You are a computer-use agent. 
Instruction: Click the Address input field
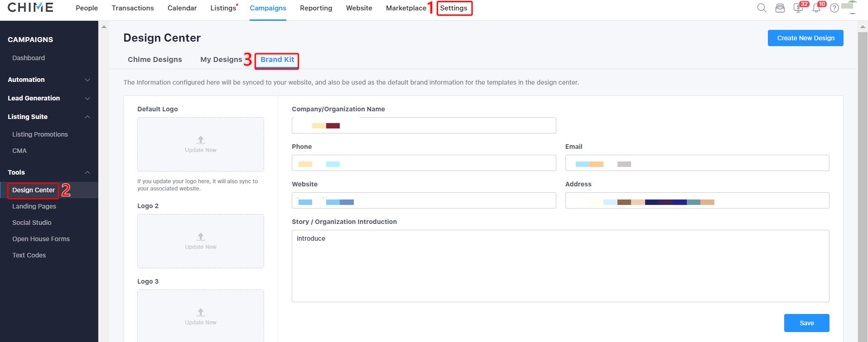coord(697,200)
